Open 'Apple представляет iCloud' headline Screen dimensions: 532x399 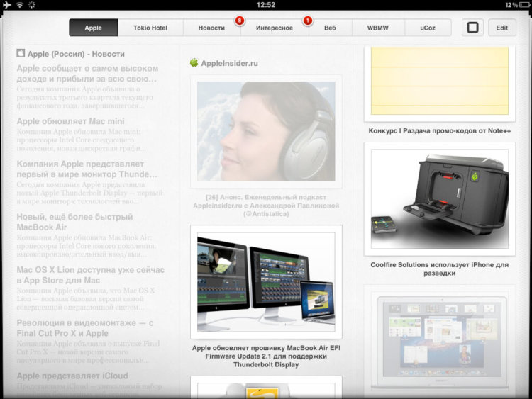(72, 376)
